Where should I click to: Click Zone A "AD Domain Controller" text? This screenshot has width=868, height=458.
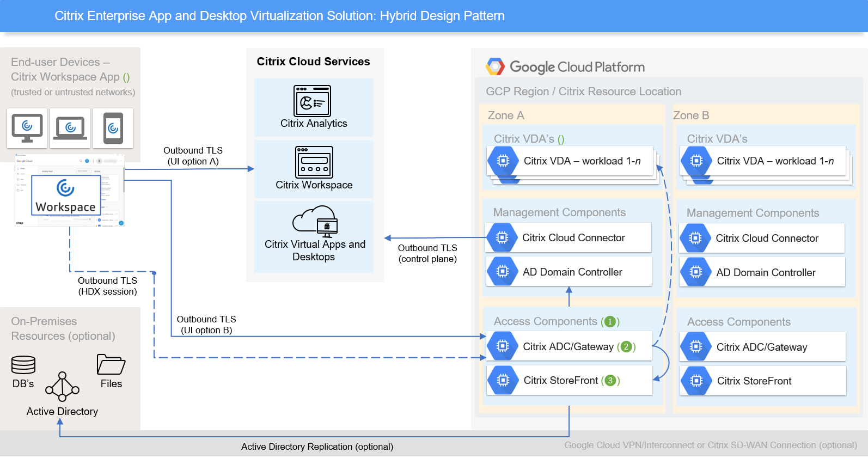[x=572, y=272]
